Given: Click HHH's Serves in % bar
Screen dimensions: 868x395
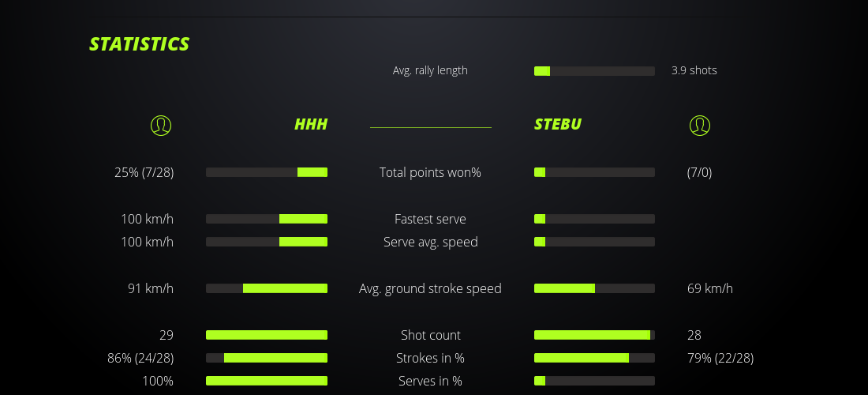Looking at the screenshot, I should pyautogui.click(x=267, y=381).
